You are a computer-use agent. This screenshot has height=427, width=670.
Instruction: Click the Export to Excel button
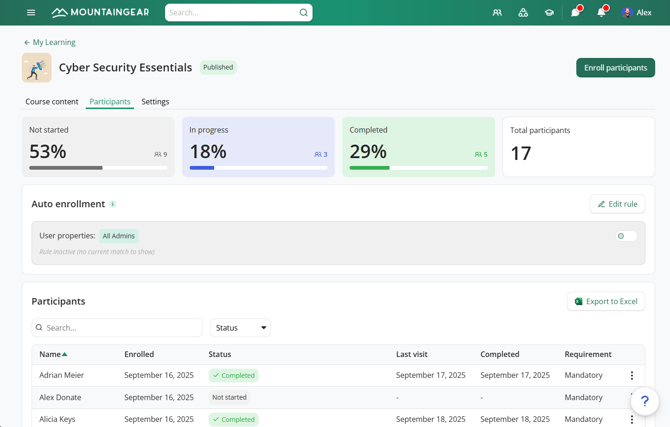tap(606, 301)
